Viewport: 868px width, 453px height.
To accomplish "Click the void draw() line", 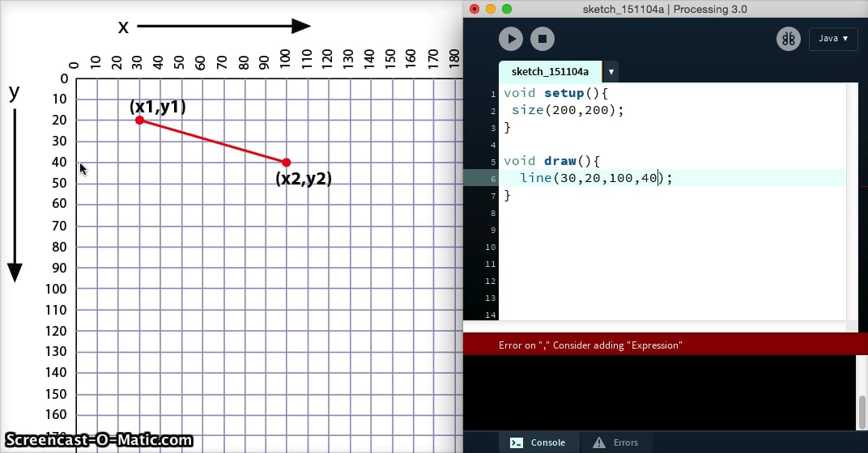I will (x=551, y=161).
